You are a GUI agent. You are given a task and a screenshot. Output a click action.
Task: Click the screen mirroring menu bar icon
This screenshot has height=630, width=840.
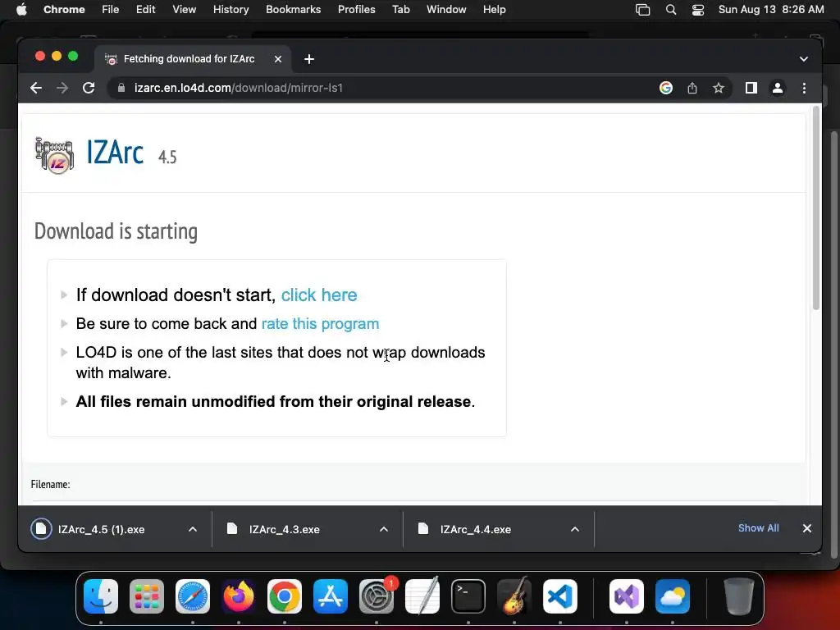[642, 10]
